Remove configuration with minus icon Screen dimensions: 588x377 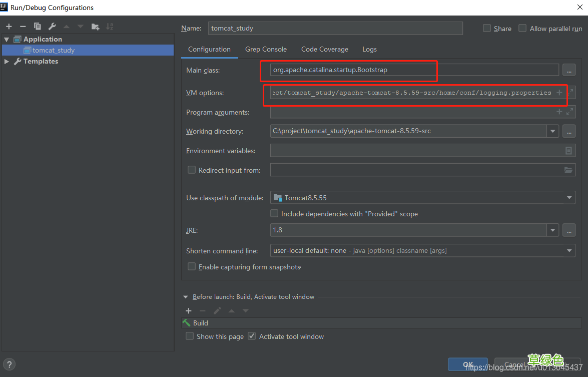tap(23, 26)
